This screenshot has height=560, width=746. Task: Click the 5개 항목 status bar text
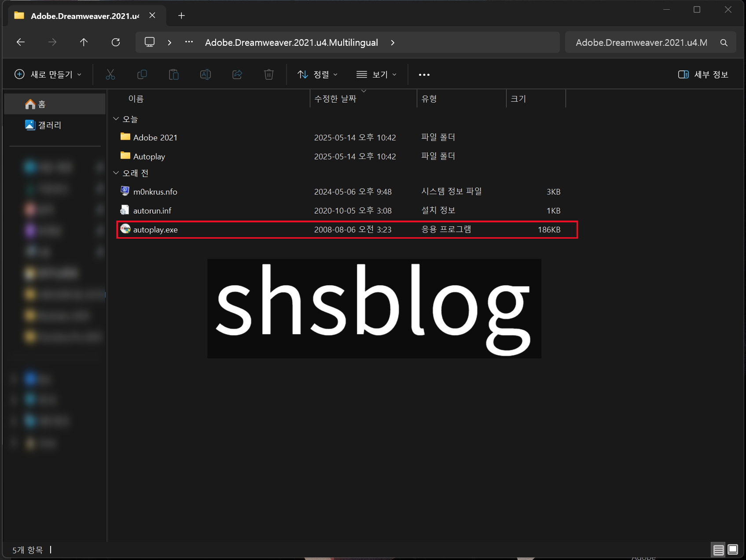point(27,550)
